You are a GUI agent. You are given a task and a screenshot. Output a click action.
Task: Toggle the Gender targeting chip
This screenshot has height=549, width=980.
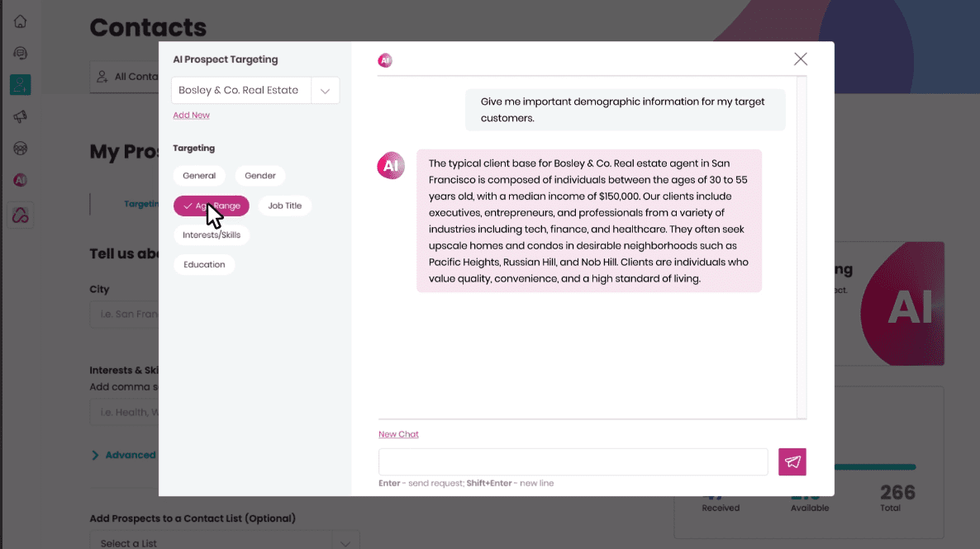click(x=260, y=176)
